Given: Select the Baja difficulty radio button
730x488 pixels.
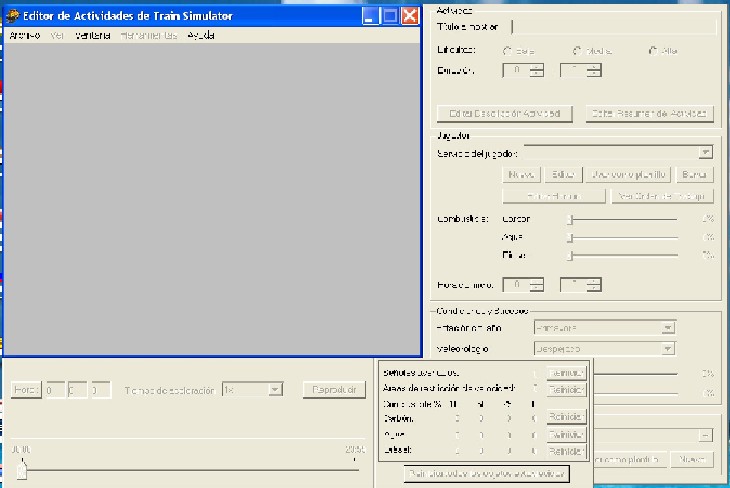Looking at the screenshot, I should [508, 50].
